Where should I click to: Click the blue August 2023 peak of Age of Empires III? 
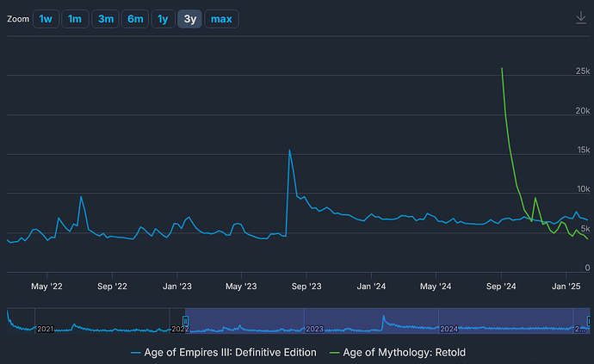[x=290, y=151]
